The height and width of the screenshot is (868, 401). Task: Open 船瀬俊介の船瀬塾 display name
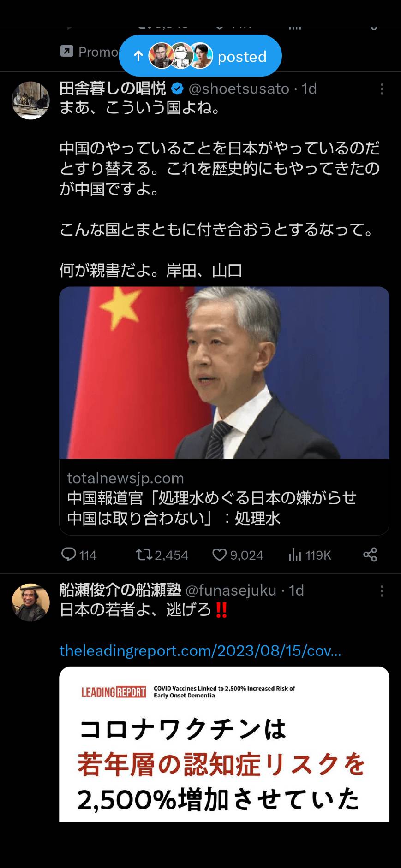coord(120,590)
